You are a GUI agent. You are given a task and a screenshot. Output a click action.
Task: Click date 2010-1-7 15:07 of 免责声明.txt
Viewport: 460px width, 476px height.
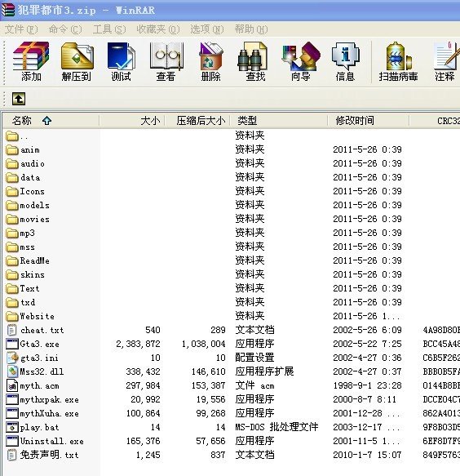point(367,455)
